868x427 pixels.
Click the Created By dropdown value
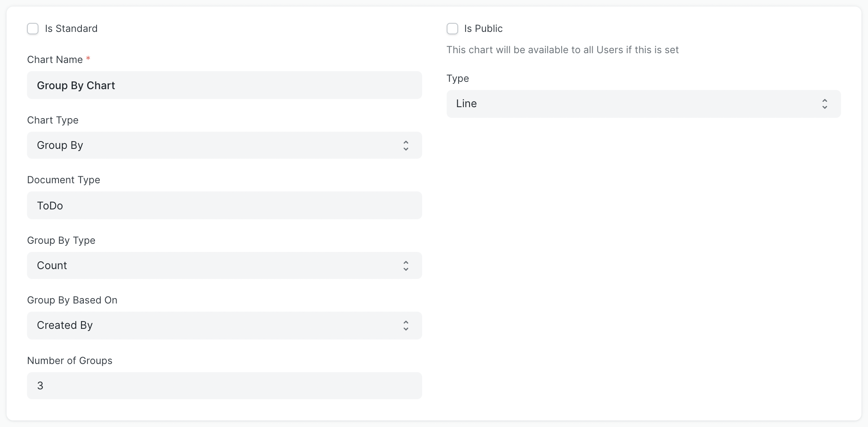tap(65, 326)
